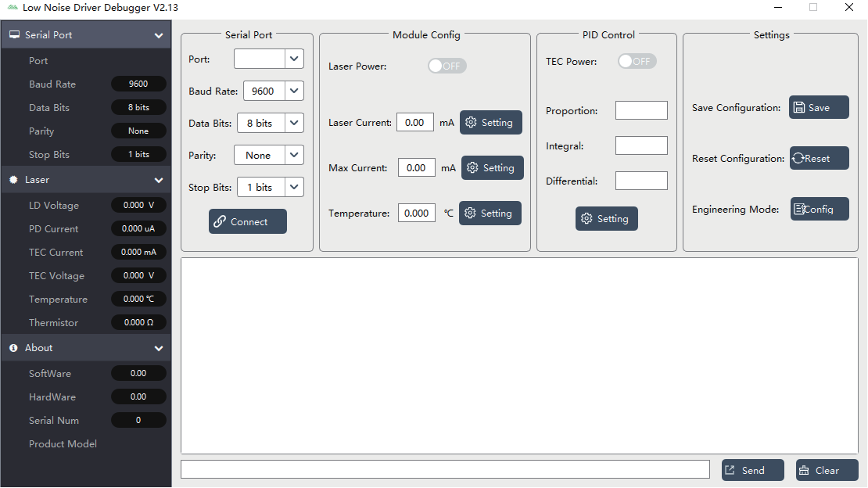Image resolution: width=868 pixels, height=488 pixels.
Task: Collapse the Serial Port sidebar section
Action: pyautogui.click(x=159, y=35)
